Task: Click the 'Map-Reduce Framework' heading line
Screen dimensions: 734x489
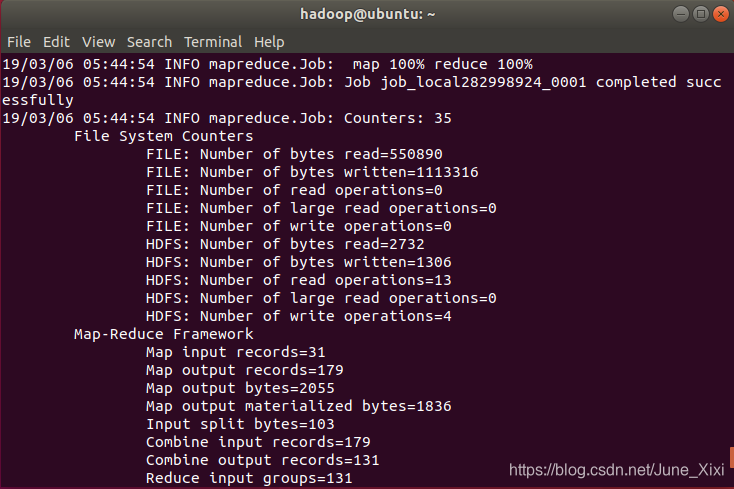Action: [x=163, y=334]
